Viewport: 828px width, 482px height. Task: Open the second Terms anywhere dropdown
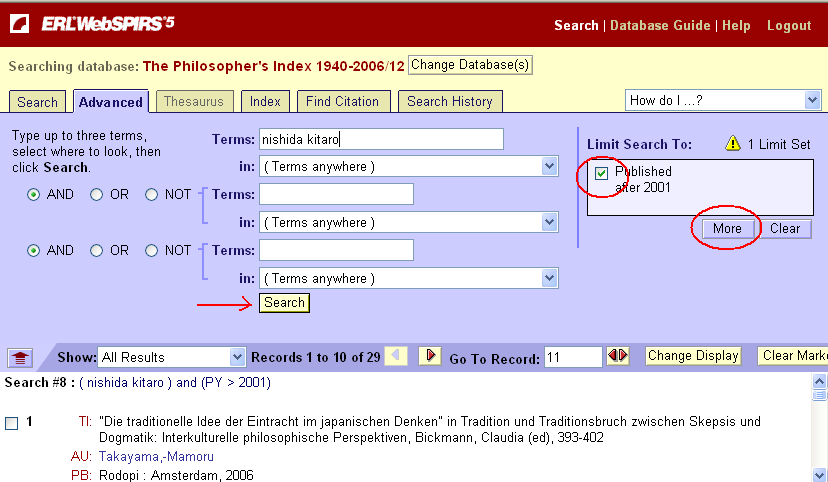tap(409, 222)
